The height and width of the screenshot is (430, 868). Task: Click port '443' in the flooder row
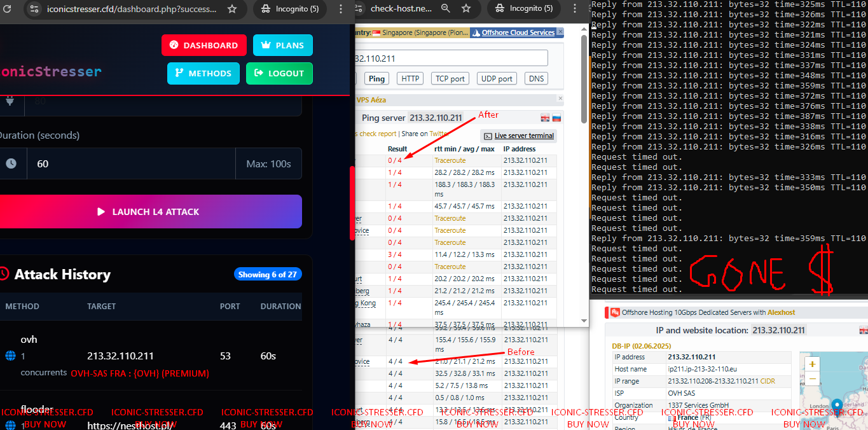click(229, 425)
